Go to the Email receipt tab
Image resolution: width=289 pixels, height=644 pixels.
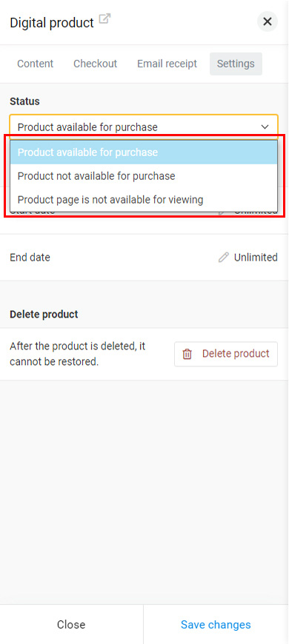(x=167, y=64)
